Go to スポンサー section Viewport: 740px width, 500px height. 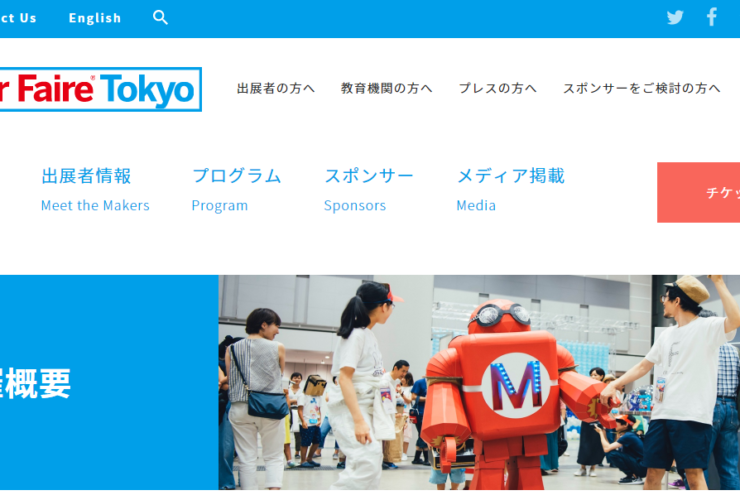(x=369, y=176)
